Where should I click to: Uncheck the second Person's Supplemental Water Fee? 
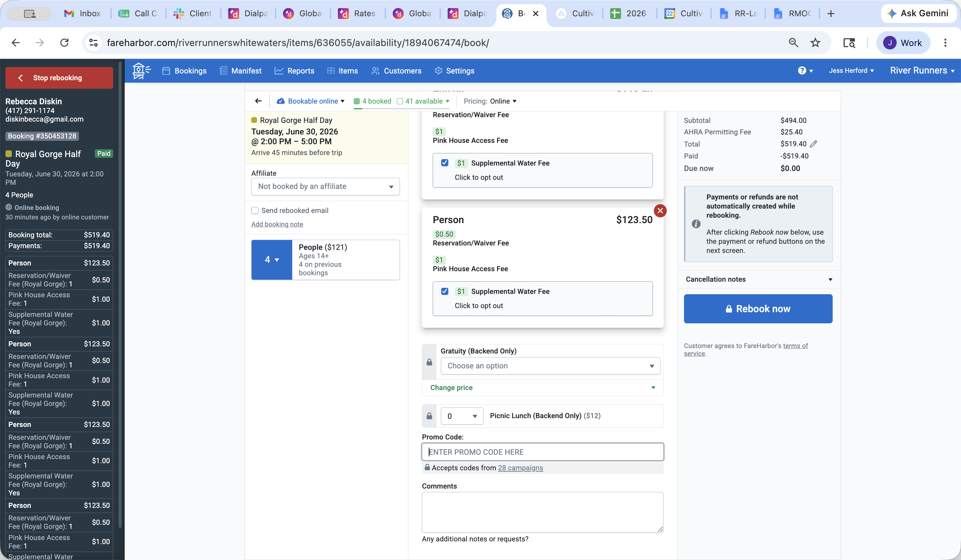[445, 291]
